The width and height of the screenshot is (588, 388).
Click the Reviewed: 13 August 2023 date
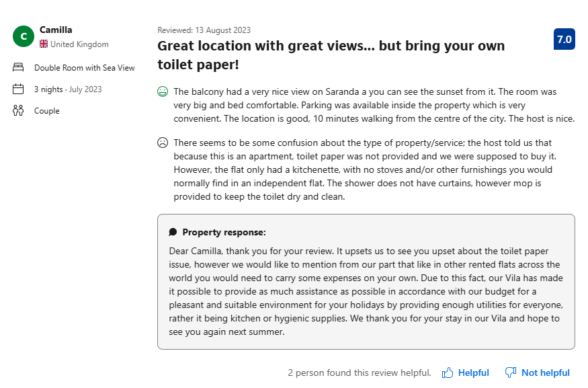pyautogui.click(x=204, y=30)
